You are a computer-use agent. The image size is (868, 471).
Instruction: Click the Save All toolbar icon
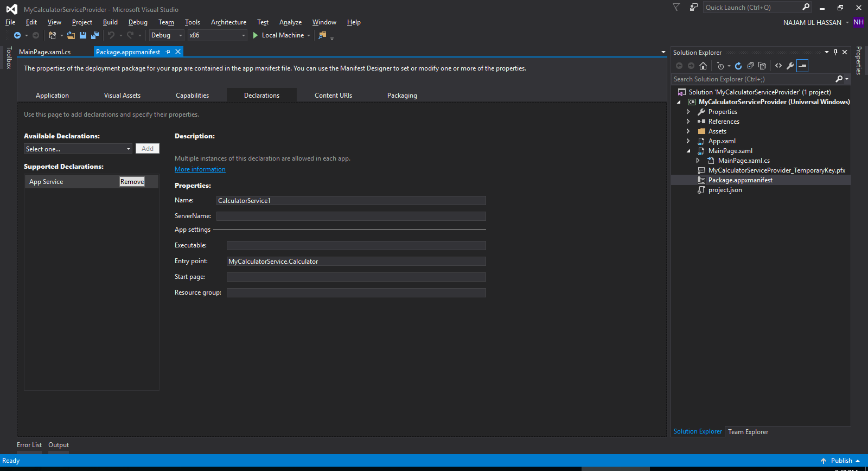tap(95, 35)
